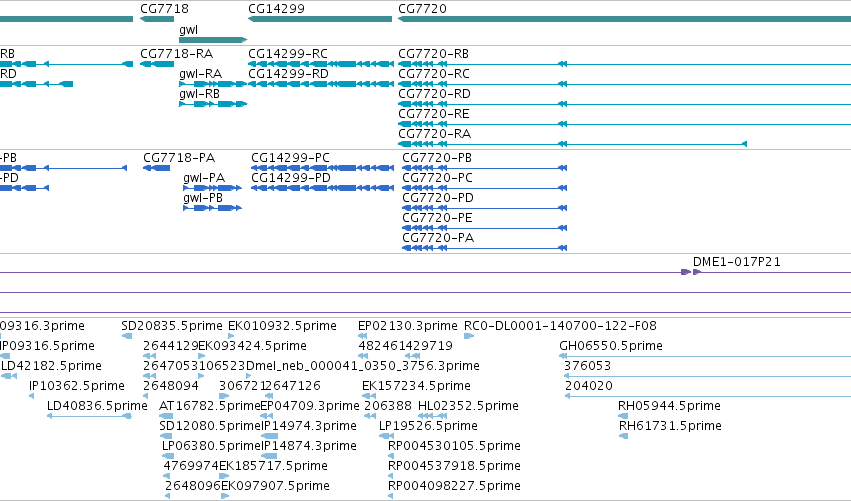Click the CG7720-PB protein label
Screen dimensions: 851x501
pyautogui.click(x=437, y=158)
